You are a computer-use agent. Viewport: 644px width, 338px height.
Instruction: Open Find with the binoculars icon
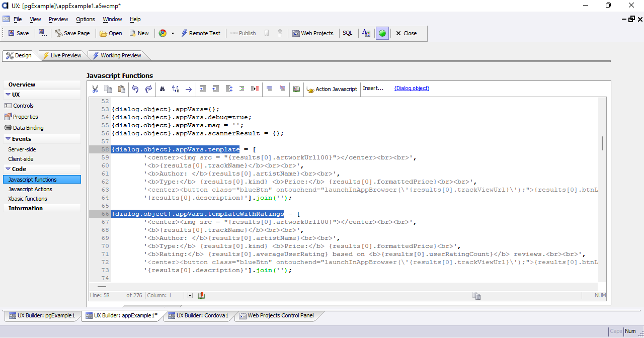(x=163, y=89)
